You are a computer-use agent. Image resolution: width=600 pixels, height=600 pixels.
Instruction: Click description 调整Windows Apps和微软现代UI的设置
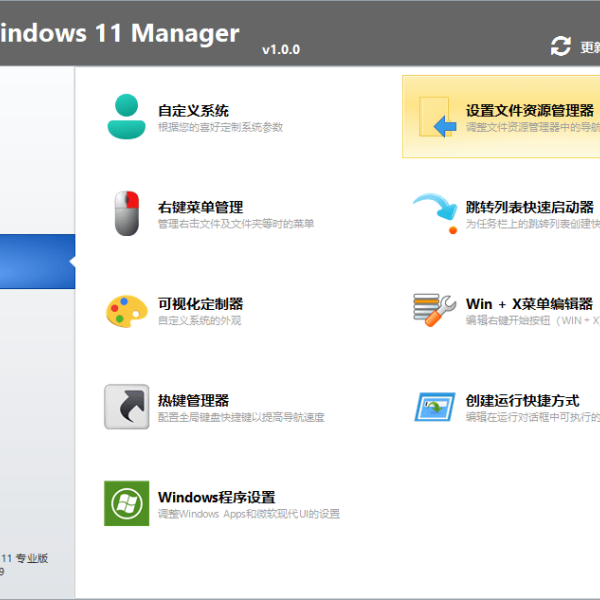tap(249, 514)
